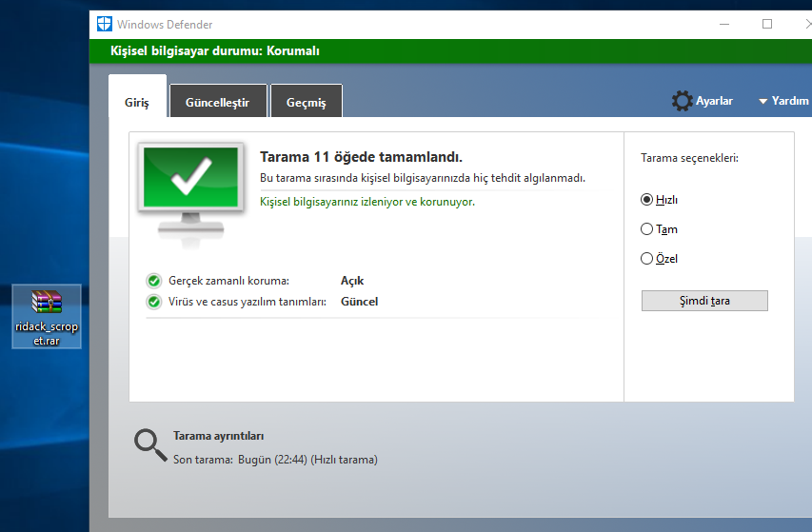Select the ridack_scropet.rar archive on desktop
This screenshot has height=532, width=812.
(x=47, y=316)
